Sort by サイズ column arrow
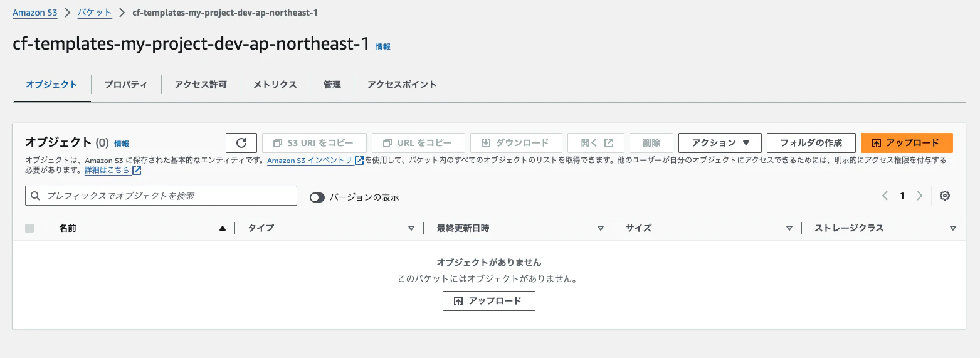The height and width of the screenshot is (358, 980). click(x=789, y=228)
